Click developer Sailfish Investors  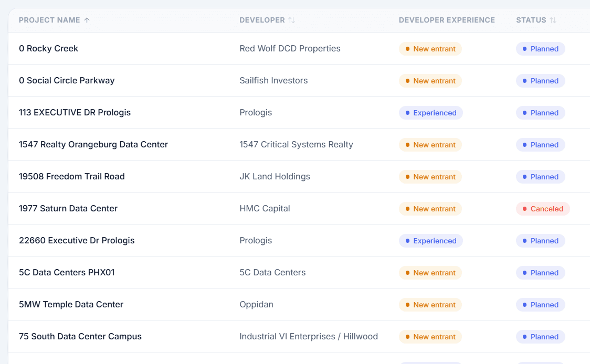coord(273,80)
